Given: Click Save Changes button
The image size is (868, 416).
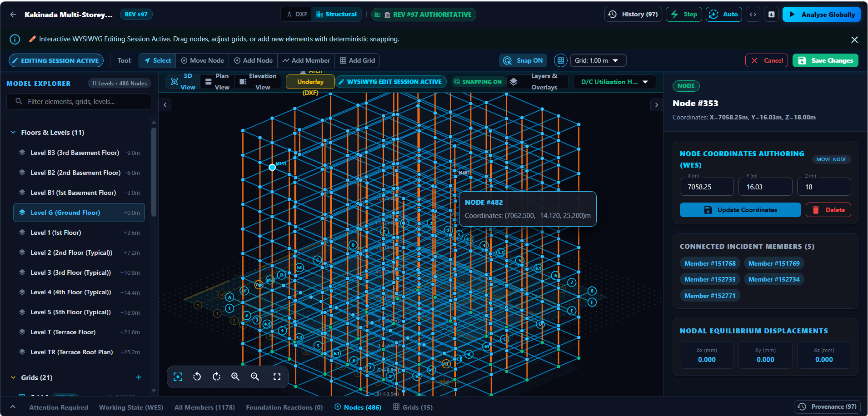Looking at the screenshot, I should 825,60.
